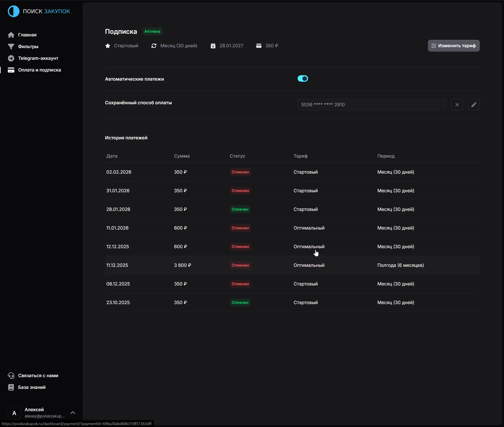The width and height of the screenshot is (504, 427).
Task: Click saved card number field 5536 **** 2910
Action: pyautogui.click(x=371, y=104)
